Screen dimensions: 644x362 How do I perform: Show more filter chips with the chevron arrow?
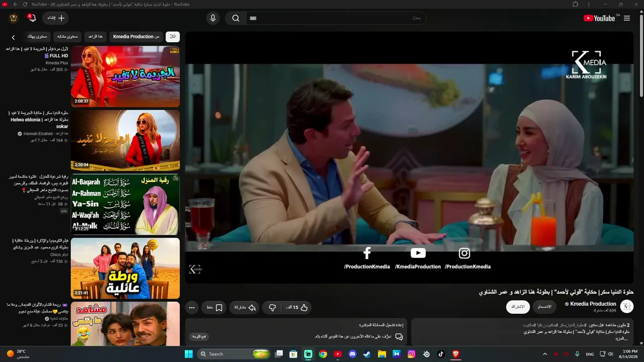tap(14, 37)
